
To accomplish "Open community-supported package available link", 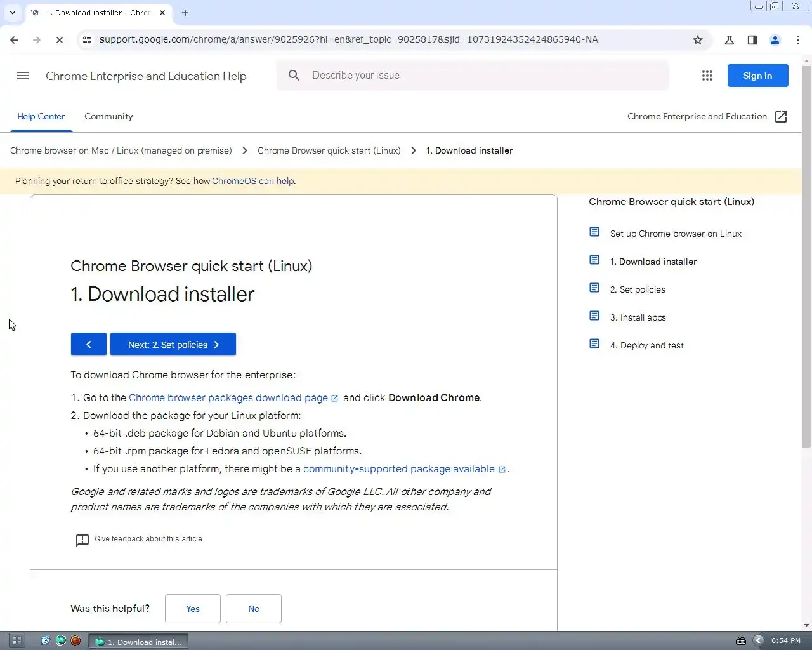I will tap(399, 469).
